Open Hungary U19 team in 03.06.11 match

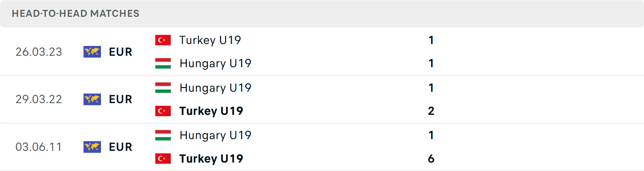click(x=215, y=135)
